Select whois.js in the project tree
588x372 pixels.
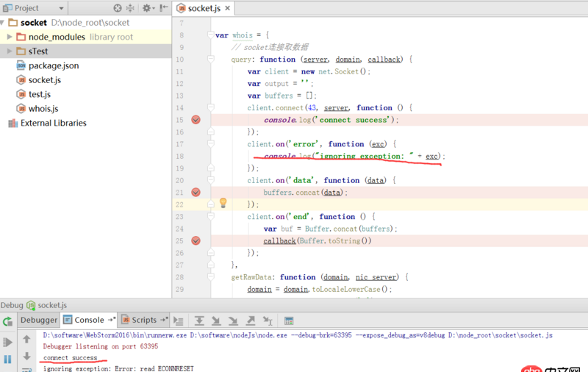(x=43, y=108)
